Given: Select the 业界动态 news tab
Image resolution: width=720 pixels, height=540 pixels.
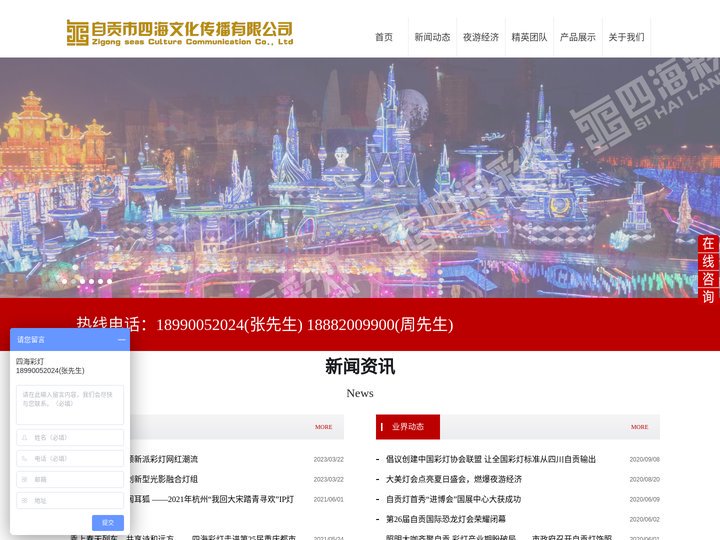Looking at the screenshot, I should 408,427.
